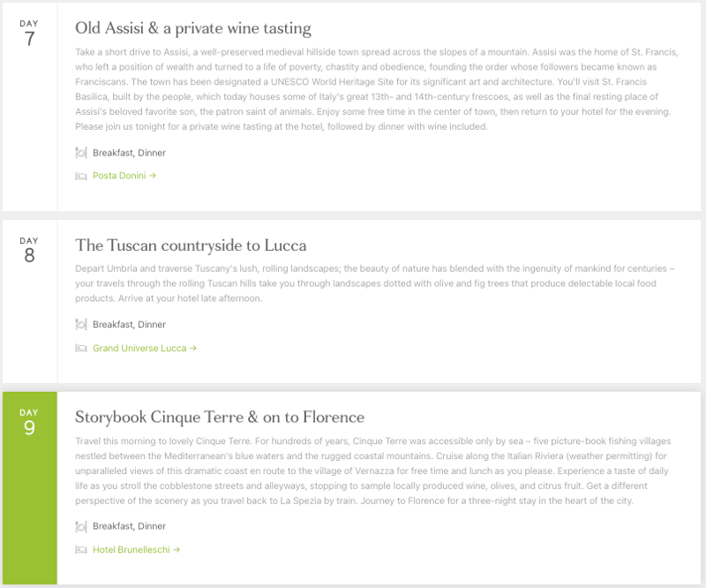
Task: Click the Tuscany landscapes description paragraph
Action: 377,283
